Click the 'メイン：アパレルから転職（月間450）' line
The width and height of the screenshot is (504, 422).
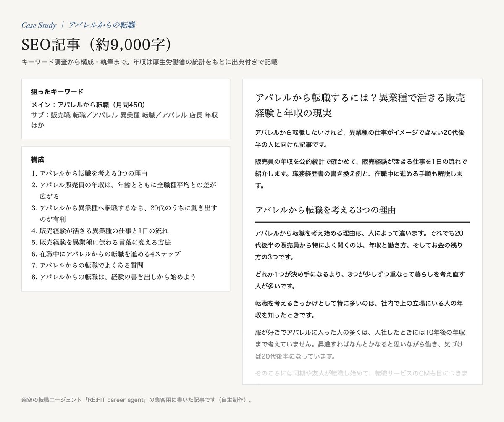tap(88, 105)
